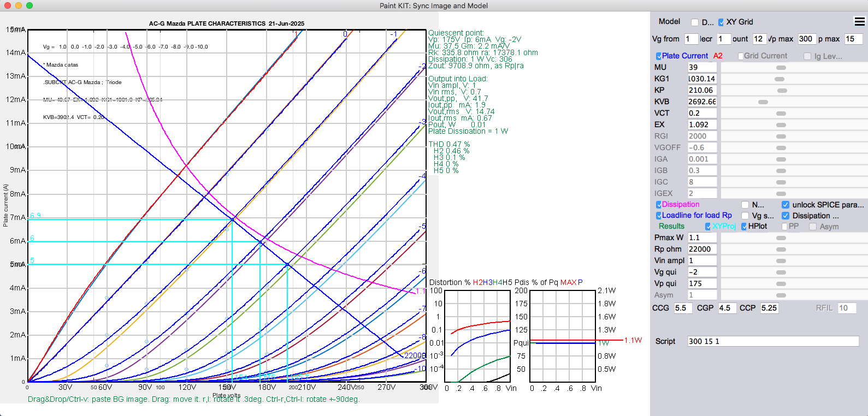Toggle the Plate Current checkbox

659,56
